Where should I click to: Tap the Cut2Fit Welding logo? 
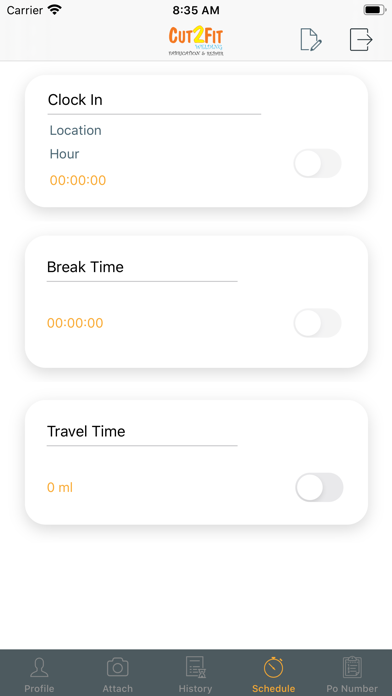pyautogui.click(x=196, y=41)
